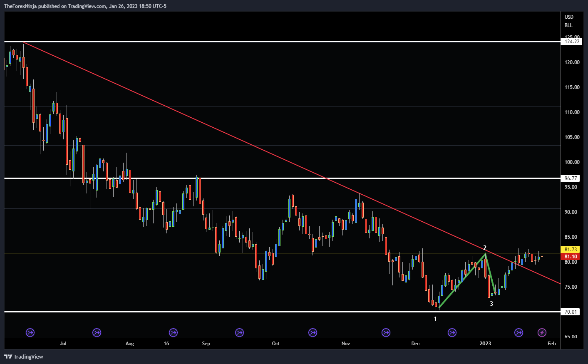Open the event marker between Oct and Nov

click(313, 332)
